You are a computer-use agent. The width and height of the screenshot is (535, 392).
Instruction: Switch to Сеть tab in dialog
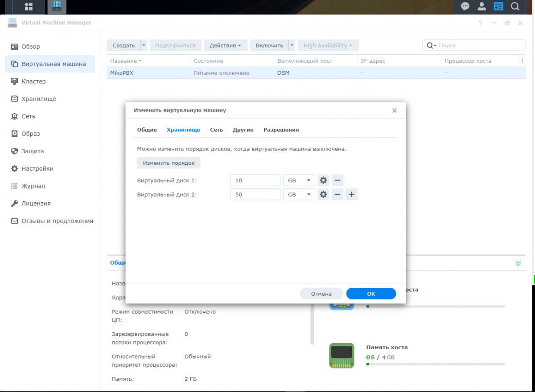[x=216, y=130]
